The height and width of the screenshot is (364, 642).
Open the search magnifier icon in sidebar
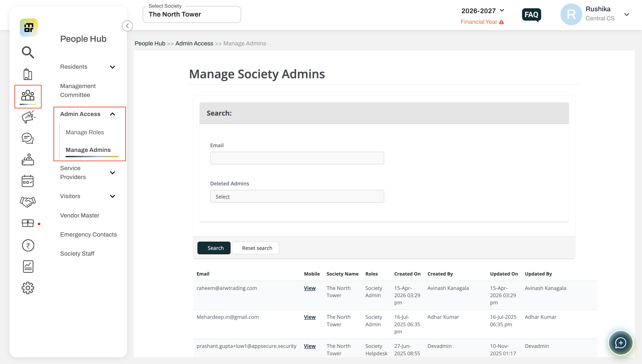(x=28, y=52)
